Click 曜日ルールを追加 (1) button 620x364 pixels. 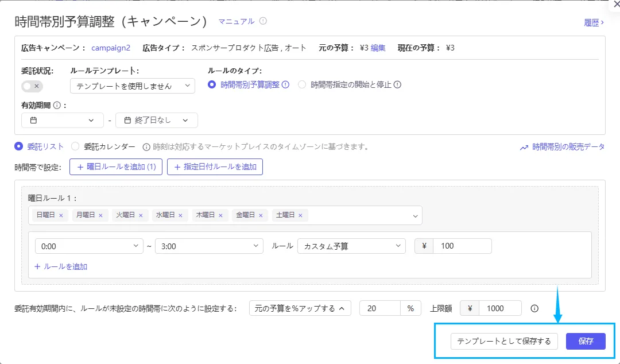116,167
